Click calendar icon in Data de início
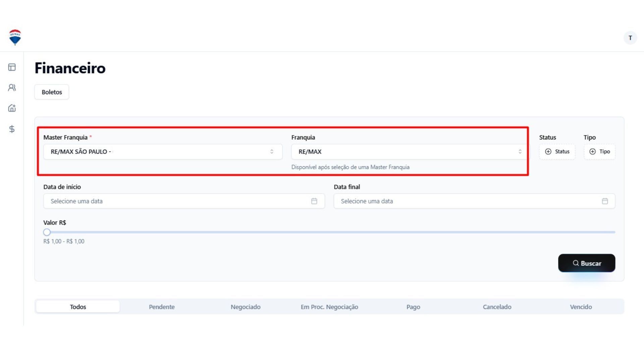 coord(314,201)
